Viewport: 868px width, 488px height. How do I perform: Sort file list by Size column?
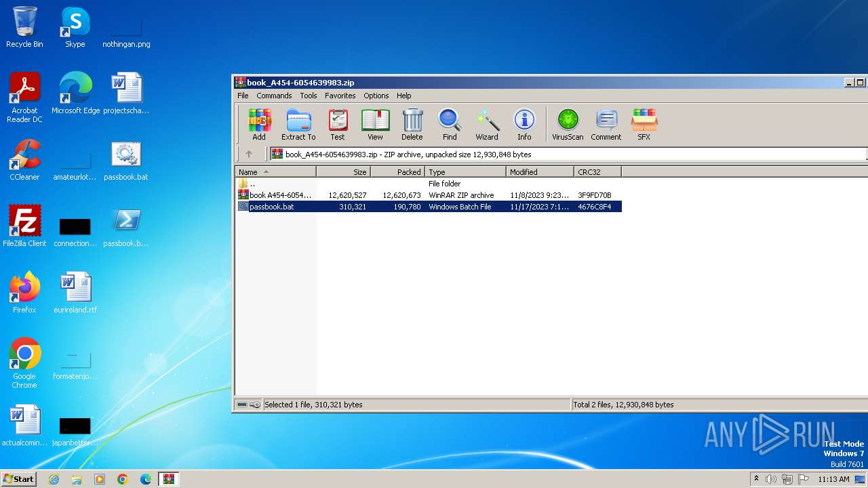pos(344,172)
